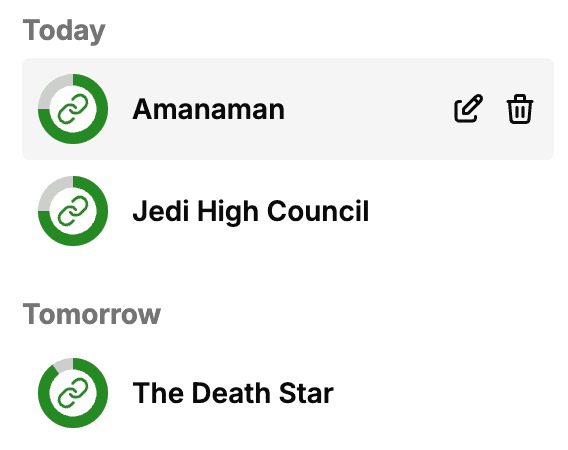Open The Death Star entry

(233, 393)
